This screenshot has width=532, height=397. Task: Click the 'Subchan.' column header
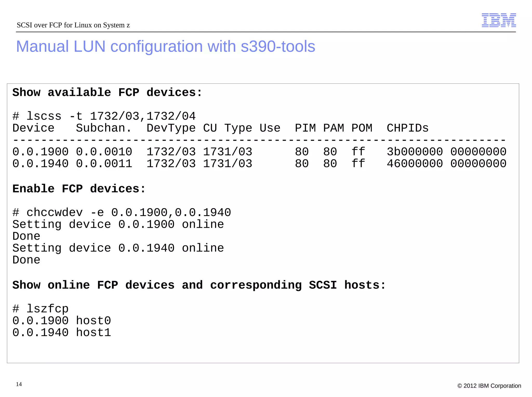(104, 128)
